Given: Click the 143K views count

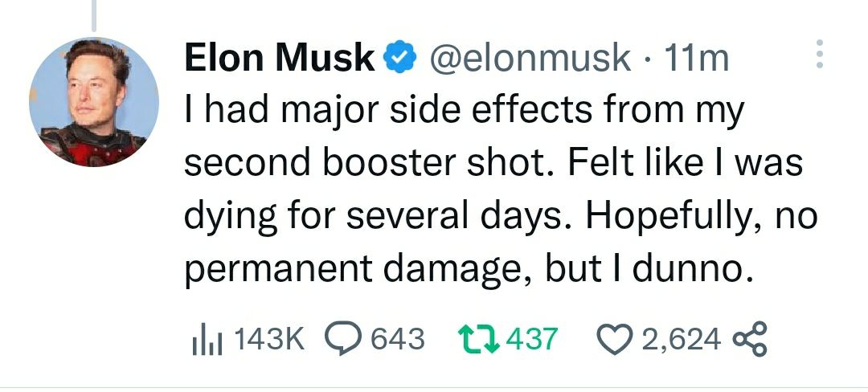Looking at the screenshot, I should tap(269, 339).
